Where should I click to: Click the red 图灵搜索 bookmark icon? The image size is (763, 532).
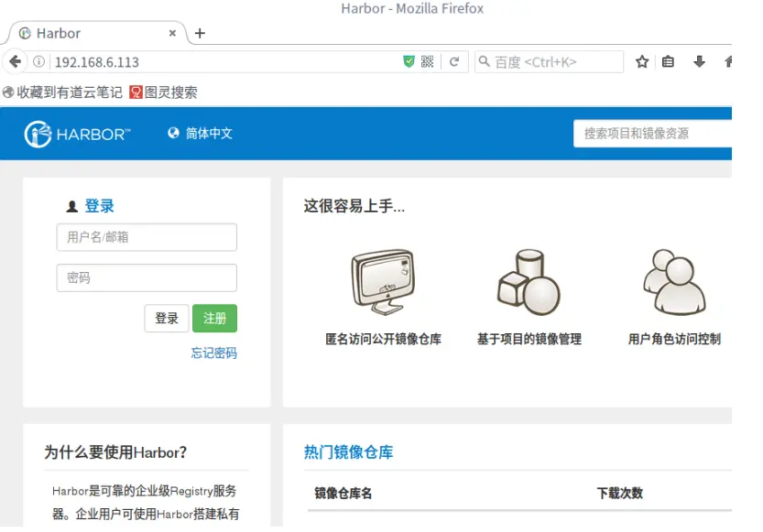(136, 92)
